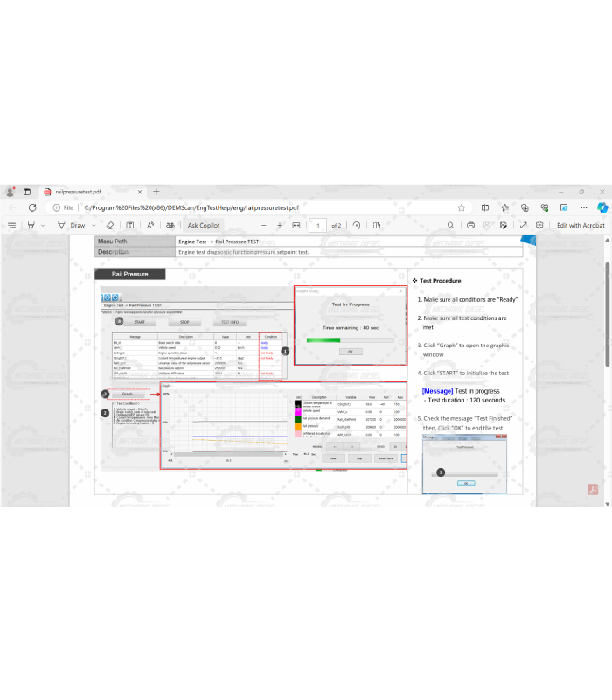Toggle the fit to width view
612x700 pixels.
point(296,225)
